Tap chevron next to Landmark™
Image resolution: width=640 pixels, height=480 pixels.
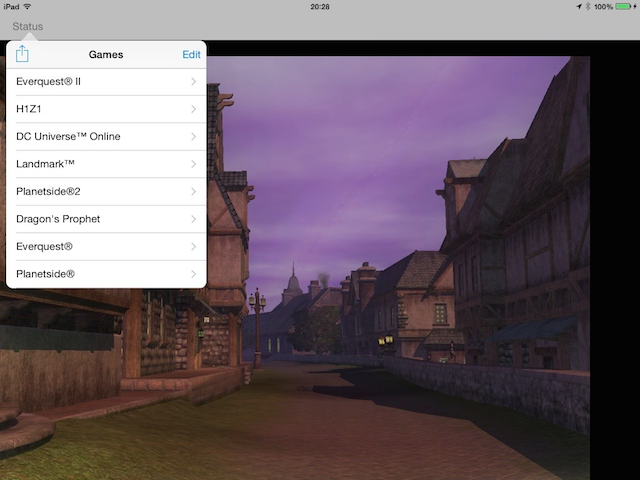coord(193,164)
